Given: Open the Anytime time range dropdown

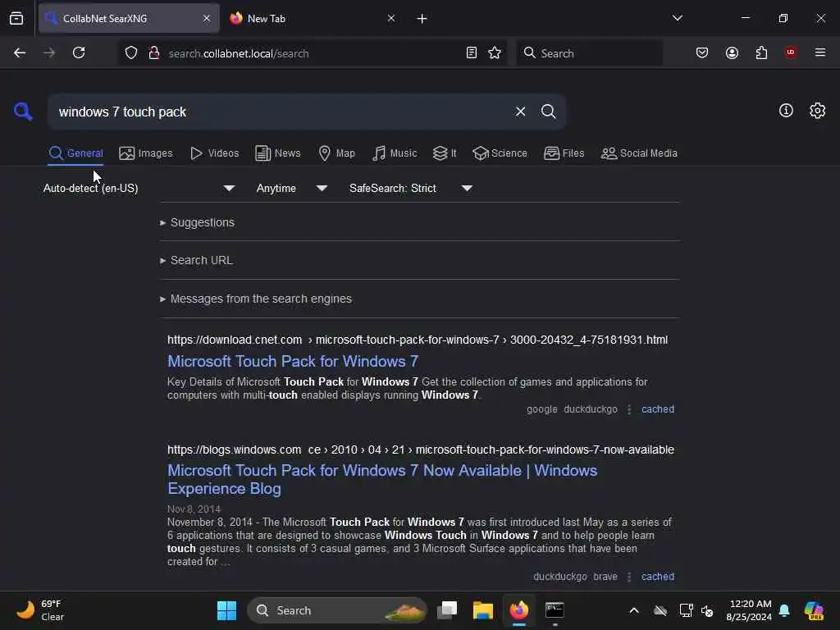Looking at the screenshot, I should 292,188.
